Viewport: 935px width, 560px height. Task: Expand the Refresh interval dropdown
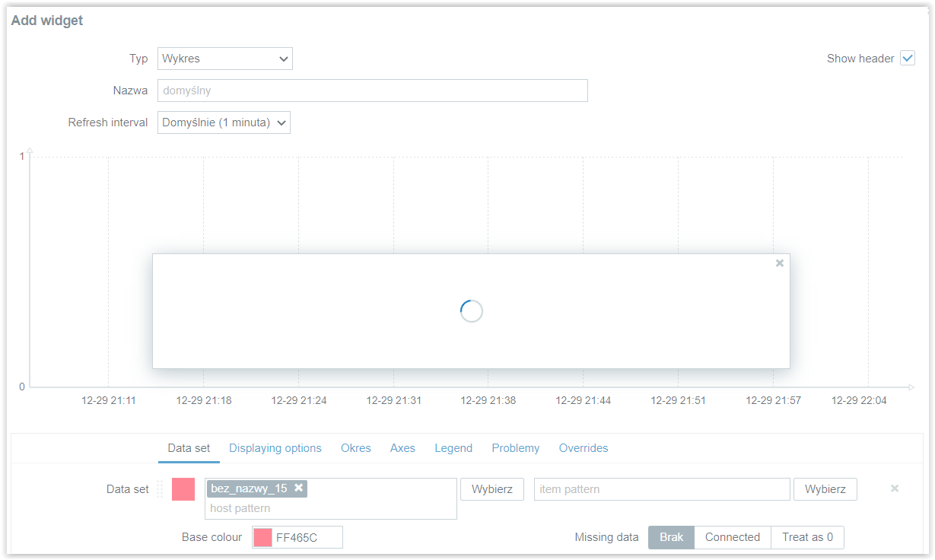coord(224,123)
